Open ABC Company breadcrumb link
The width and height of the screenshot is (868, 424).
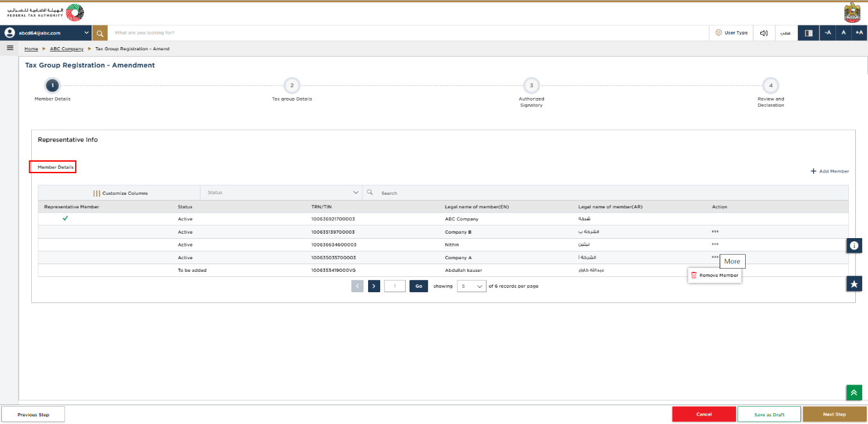[x=67, y=49]
